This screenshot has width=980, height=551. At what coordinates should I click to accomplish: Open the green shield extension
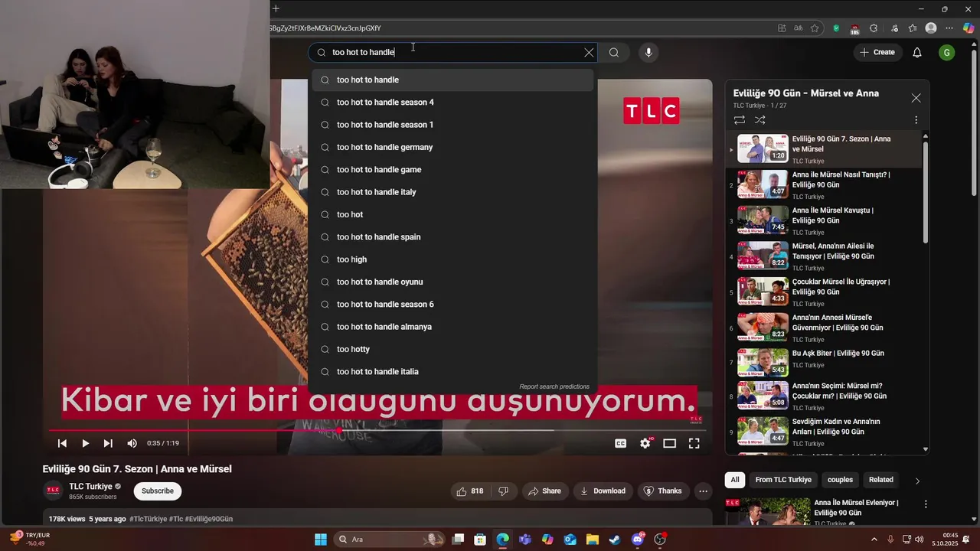836,28
